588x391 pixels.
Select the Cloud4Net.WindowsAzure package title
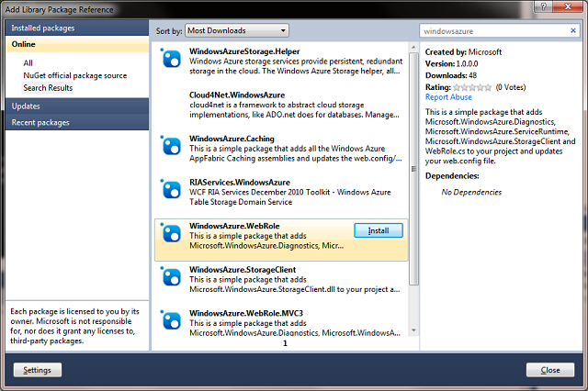(237, 95)
